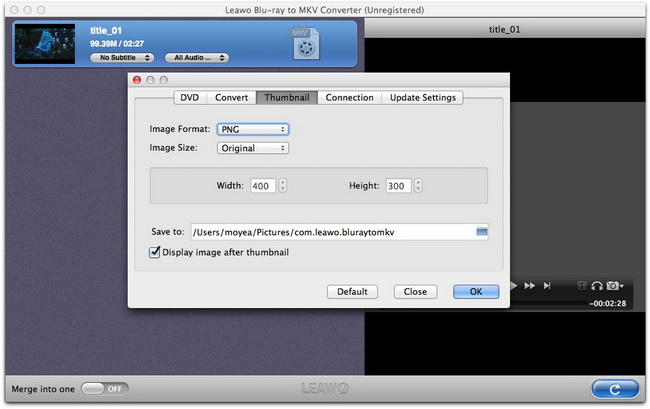
Task: Click the title_01 video thumbnail
Action: point(45,44)
